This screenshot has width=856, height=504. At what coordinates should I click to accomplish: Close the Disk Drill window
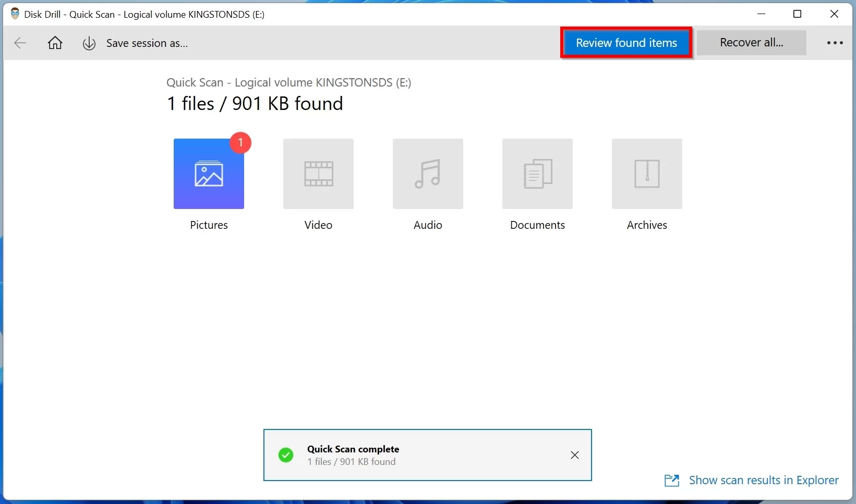(x=834, y=14)
